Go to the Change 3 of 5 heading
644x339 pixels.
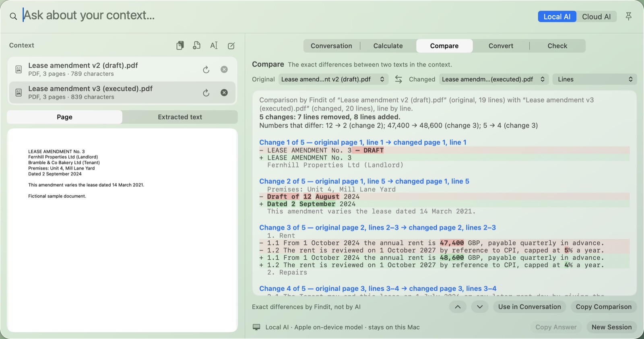[x=378, y=228]
